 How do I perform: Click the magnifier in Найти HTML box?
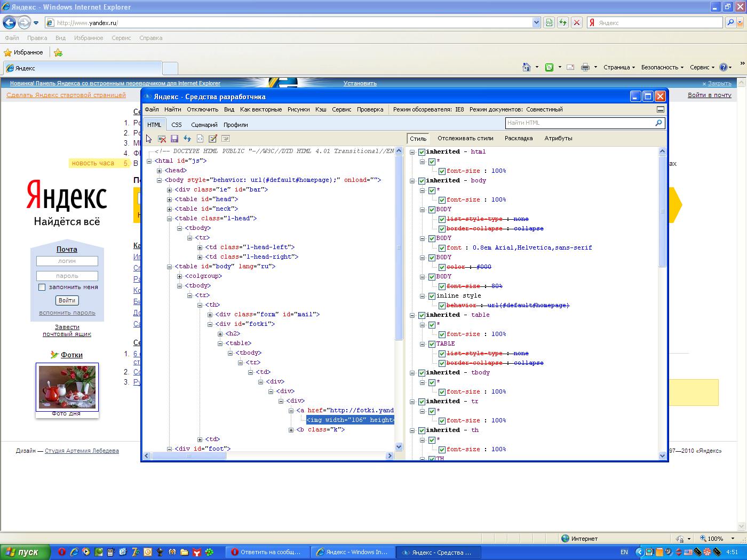coord(658,123)
